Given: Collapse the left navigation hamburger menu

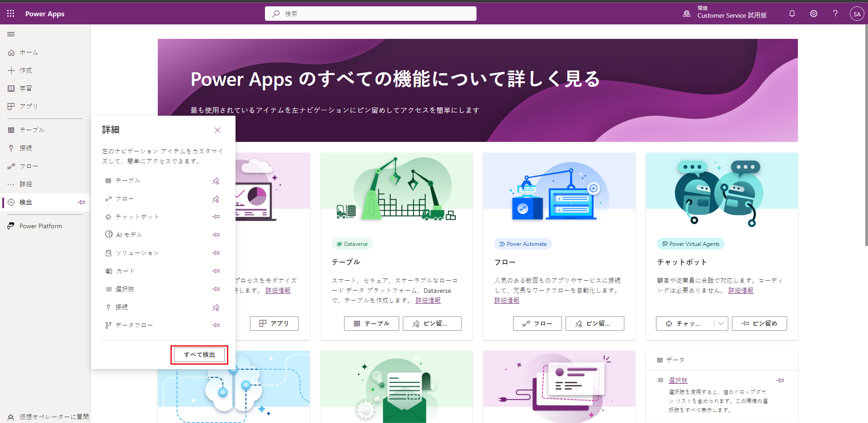Looking at the screenshot, I should [11, 34].
